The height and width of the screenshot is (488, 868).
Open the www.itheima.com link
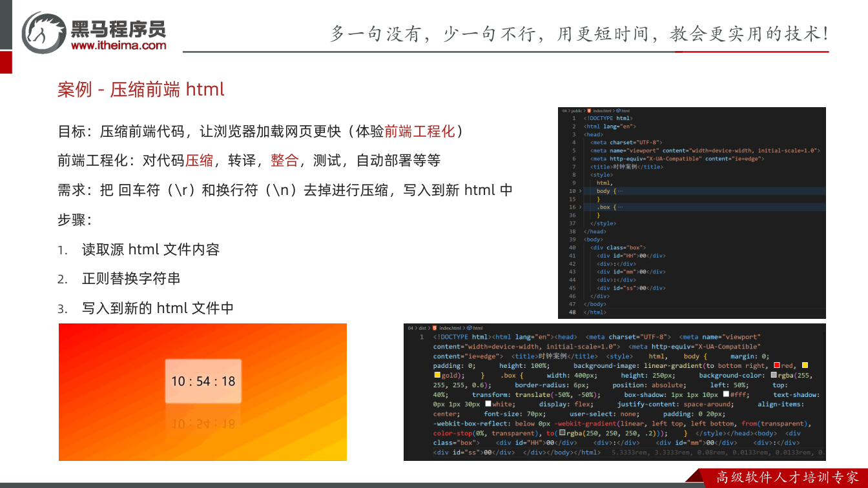(x=118, y=45)
